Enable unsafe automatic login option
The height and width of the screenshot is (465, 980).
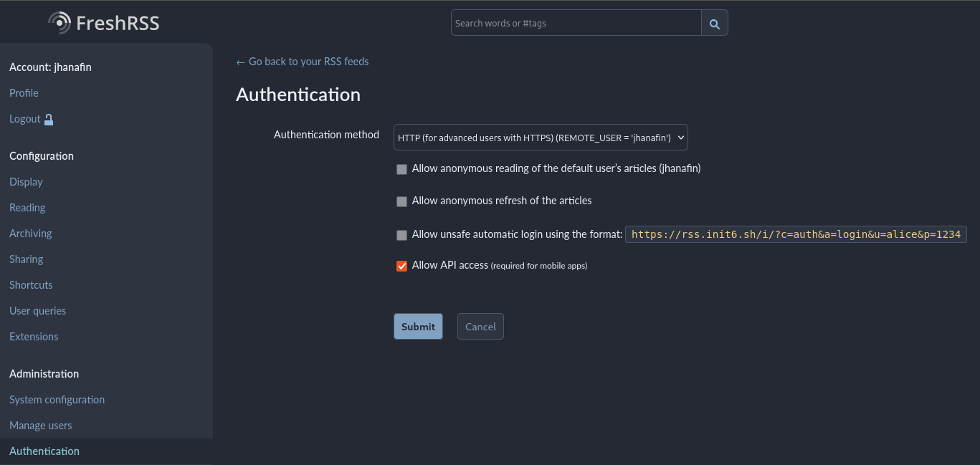[401, 234]
